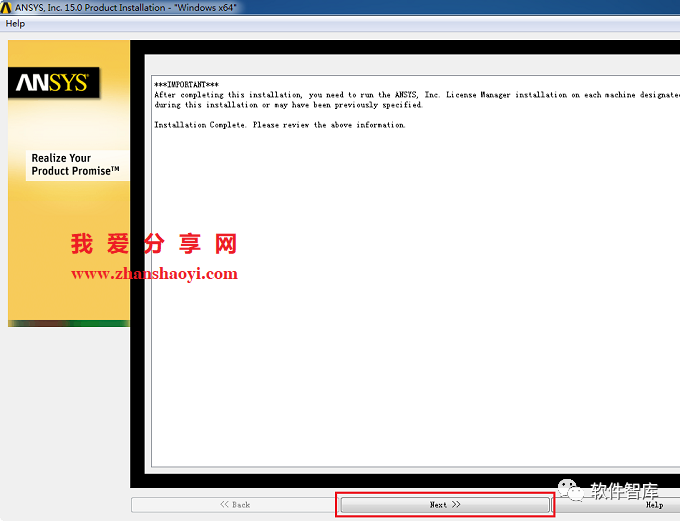
Task: Click 'Realize Your Product Promise' banner text
Action: [75, 164]
